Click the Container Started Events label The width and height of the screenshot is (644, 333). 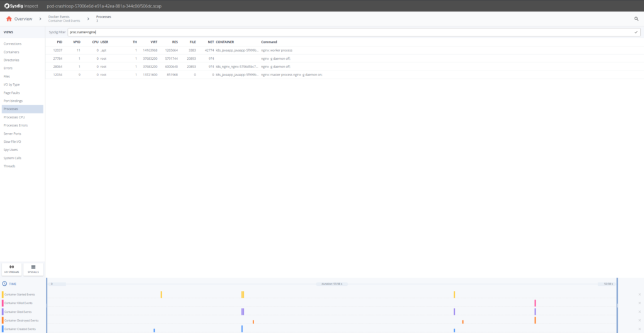[19, 295]
